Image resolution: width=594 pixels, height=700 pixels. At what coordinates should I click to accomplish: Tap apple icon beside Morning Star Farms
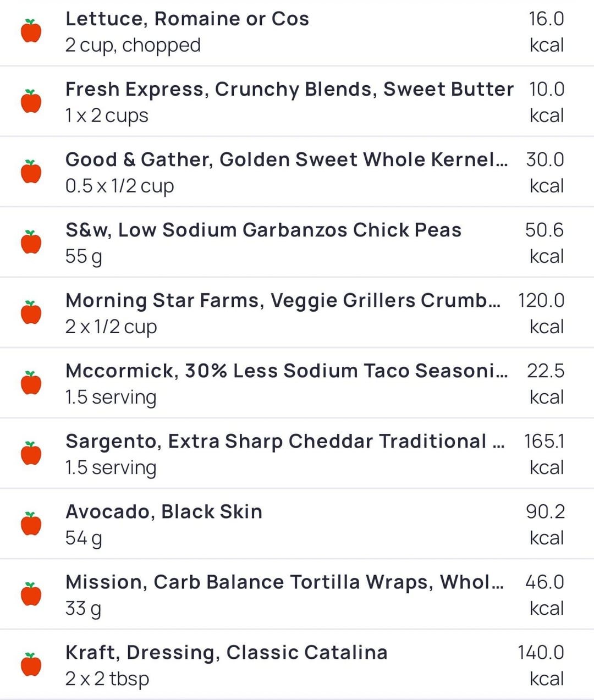coord(31,312)
